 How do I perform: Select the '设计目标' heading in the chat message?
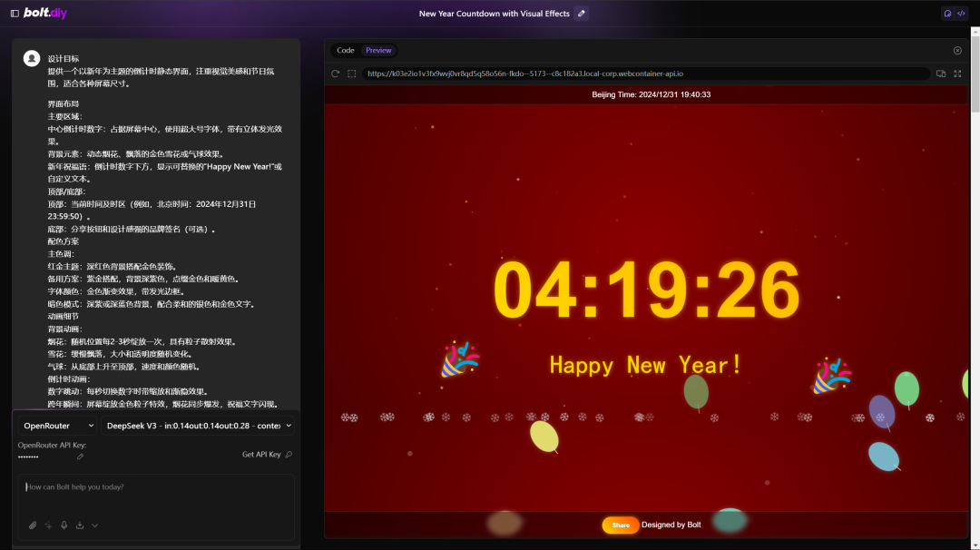tap(64, 59)
